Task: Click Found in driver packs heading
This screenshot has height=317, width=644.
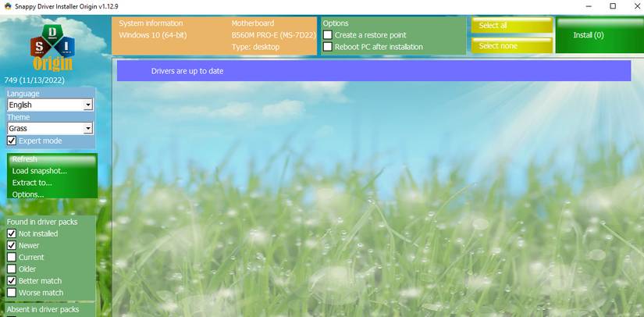Action: pyautogui.click(x=42, y=222)
